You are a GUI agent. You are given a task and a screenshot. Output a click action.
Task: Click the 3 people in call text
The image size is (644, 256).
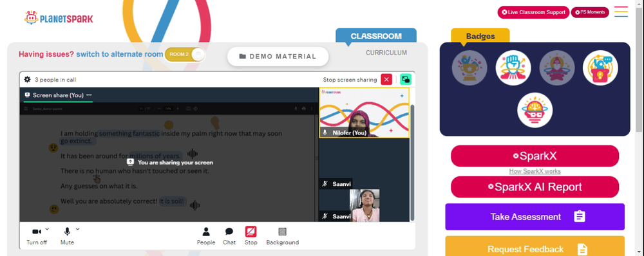coord(55,80)
